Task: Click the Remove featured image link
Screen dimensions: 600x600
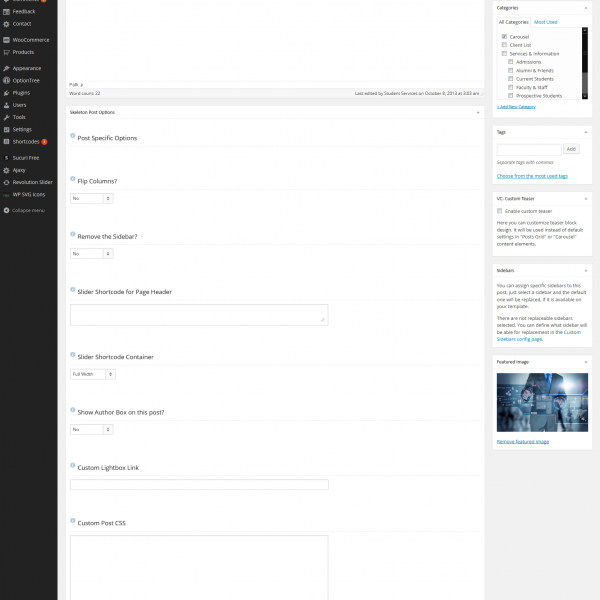Action: [x=523, y=441]
